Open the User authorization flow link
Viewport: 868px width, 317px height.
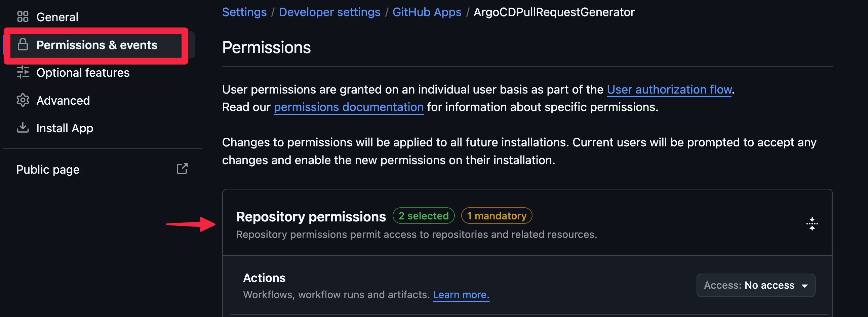pos(669,90)
